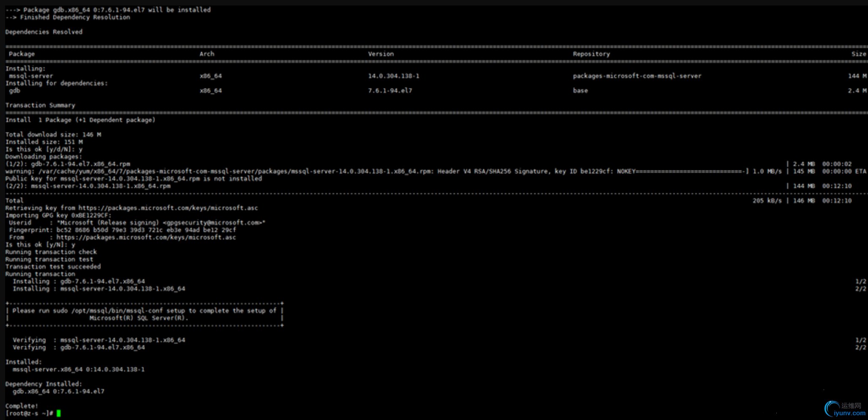The image size is (868, 420).
Task: Select the "Running transaction check" line
Action: pyautogui.click(x=51, y=252)
